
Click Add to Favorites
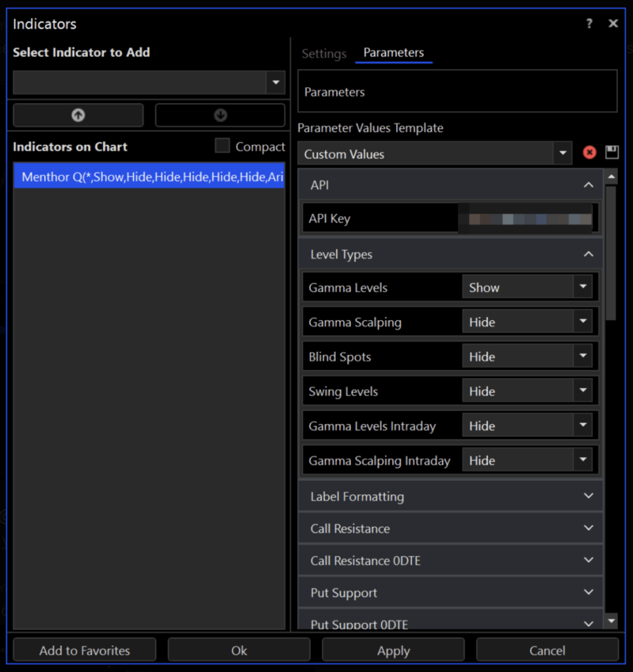click(84, 650)
